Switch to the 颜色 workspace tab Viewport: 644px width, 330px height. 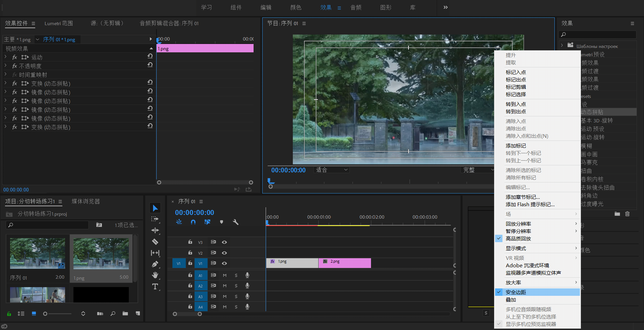(x=296, y=7)
